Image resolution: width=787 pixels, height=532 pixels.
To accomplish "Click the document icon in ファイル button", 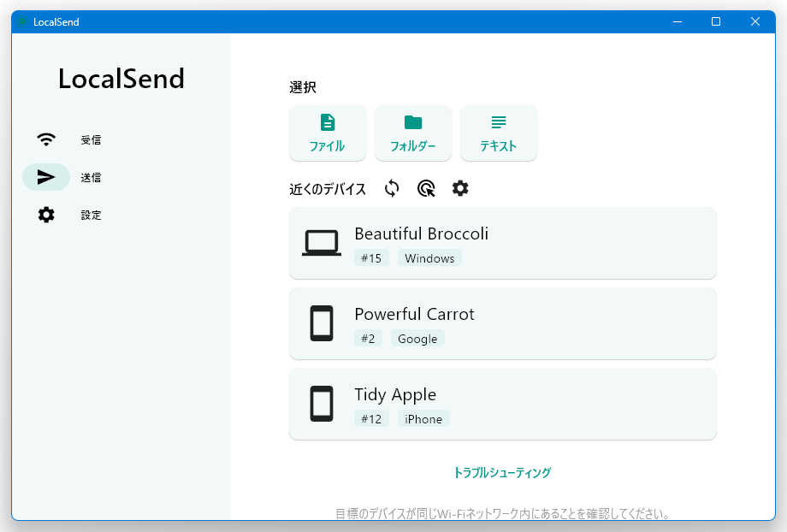I will point(328,122).
